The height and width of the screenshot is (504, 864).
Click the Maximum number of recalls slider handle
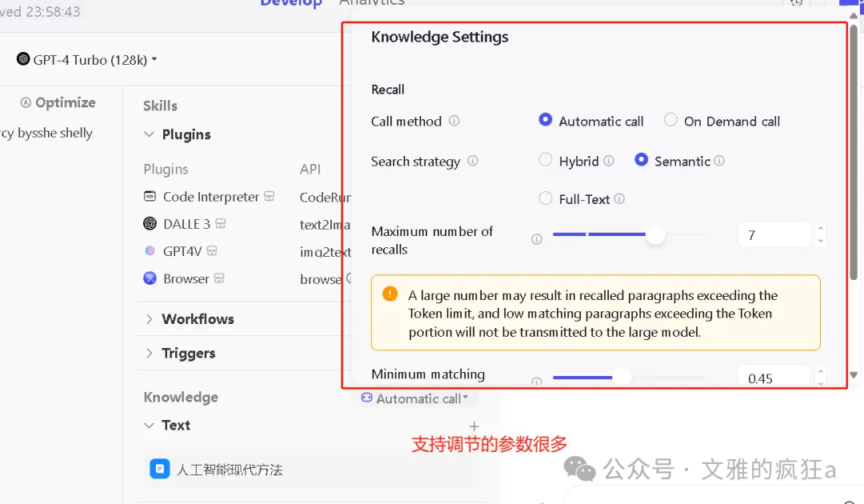point(655,235)
